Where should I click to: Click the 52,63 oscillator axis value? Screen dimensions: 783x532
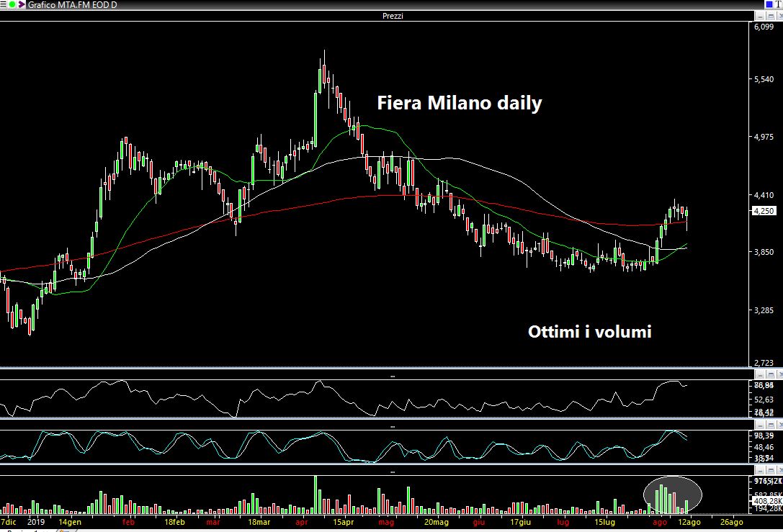(x=764, y=400)
